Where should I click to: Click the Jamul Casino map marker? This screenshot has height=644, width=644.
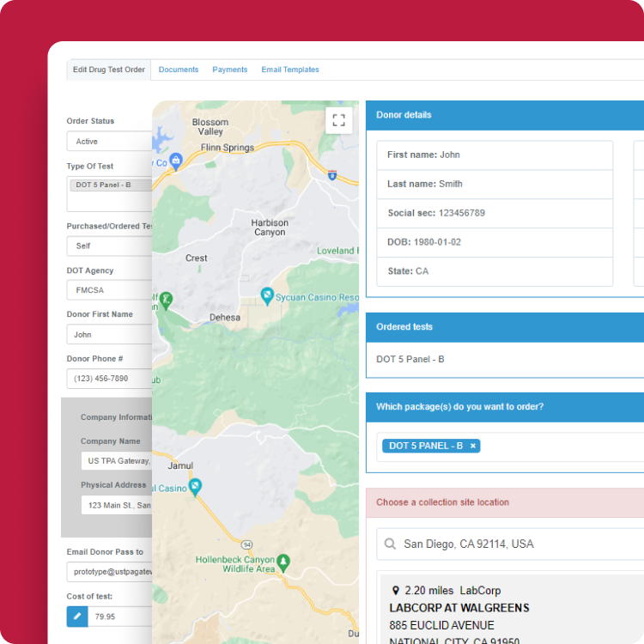pos(195,487)
